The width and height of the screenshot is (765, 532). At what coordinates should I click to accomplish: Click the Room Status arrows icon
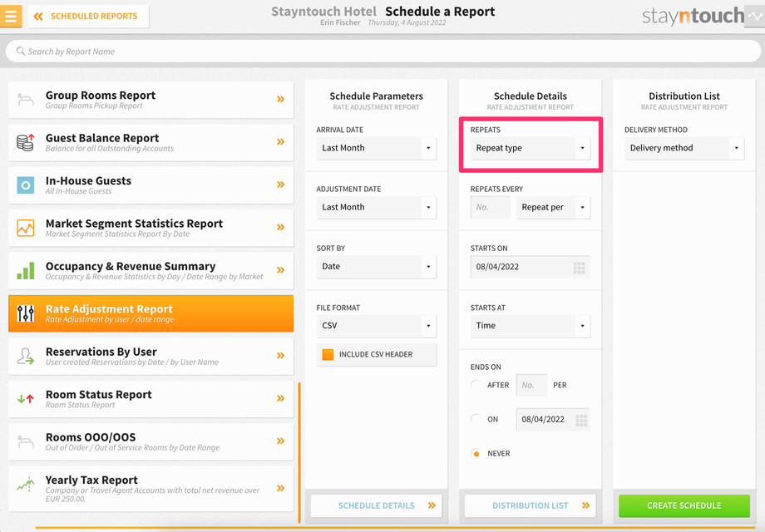(26, 398)
